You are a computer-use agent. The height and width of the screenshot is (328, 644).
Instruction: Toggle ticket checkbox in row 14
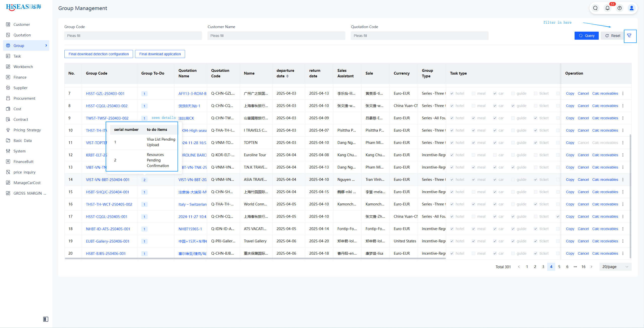tap(536, 180)
